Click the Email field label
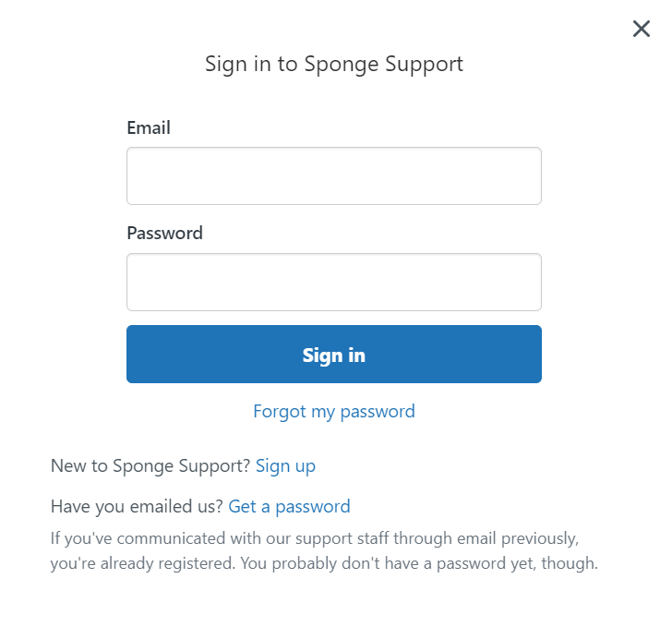This screenshot has width=672, height=627. point(149,127)
